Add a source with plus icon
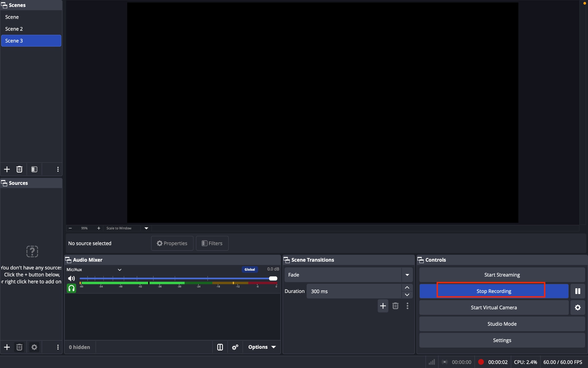 (x=7, y=347)
